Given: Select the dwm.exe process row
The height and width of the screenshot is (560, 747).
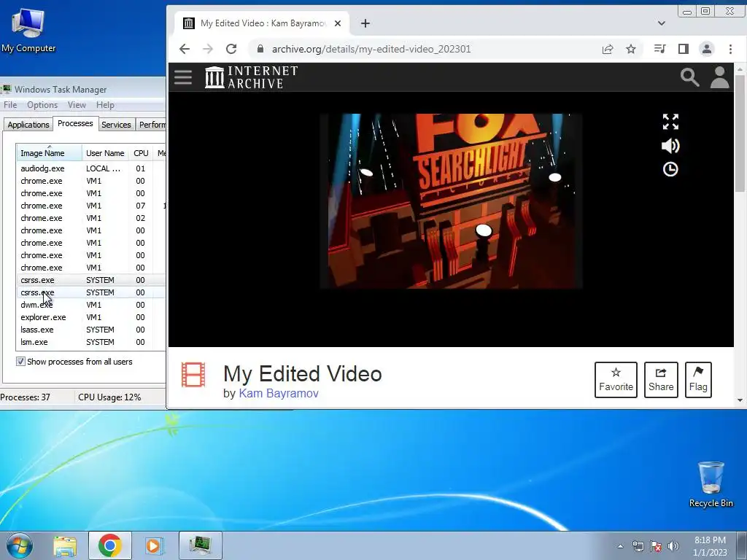Looking at the screenshot, I should pyautogui.click(x=90, y=305).
